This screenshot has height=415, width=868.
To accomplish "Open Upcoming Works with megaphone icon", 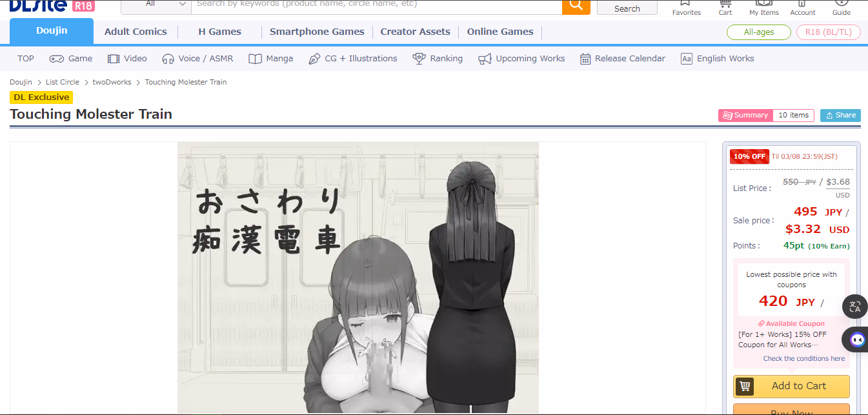I will click(x=521, y=58).
